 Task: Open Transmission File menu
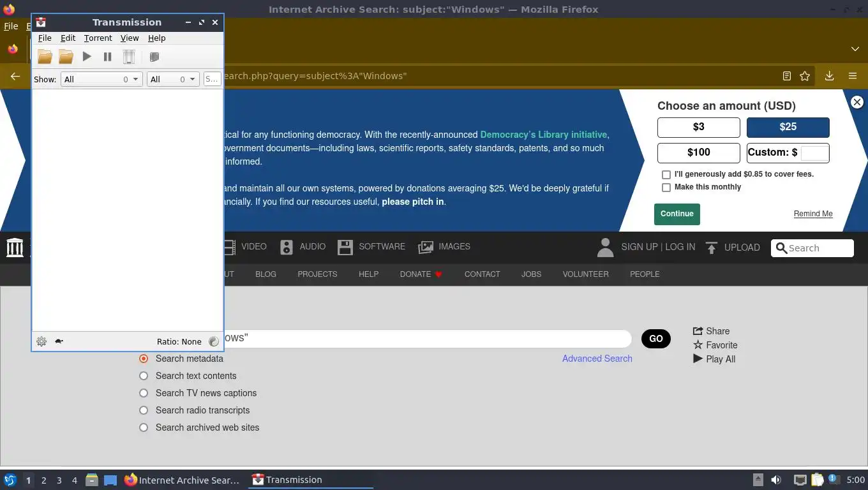tap(45, 38)
